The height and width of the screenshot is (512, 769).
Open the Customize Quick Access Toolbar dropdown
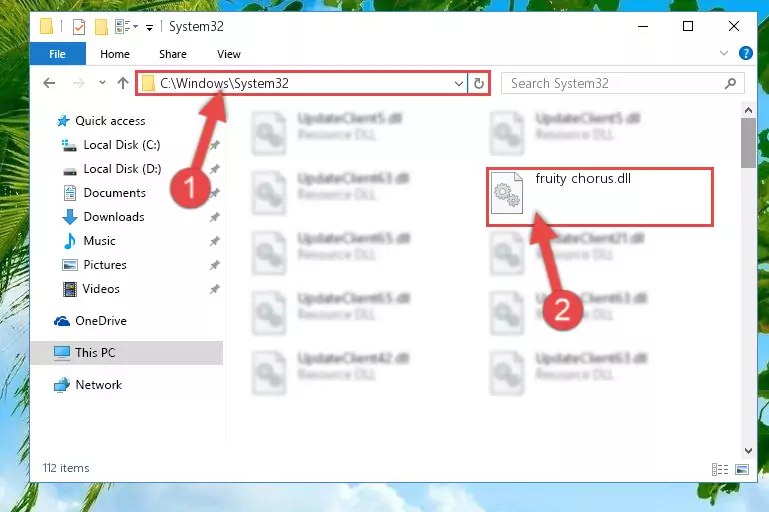point(149,28)
